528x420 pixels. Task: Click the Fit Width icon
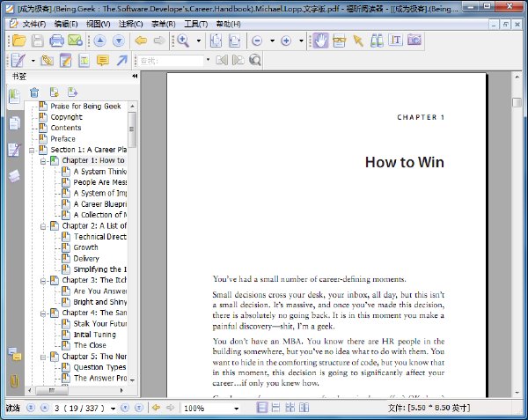click(x=235, y=41)
